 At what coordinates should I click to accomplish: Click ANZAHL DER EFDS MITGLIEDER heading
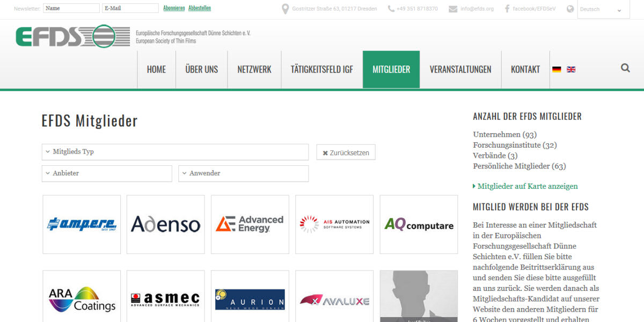[x=527, y=116]
